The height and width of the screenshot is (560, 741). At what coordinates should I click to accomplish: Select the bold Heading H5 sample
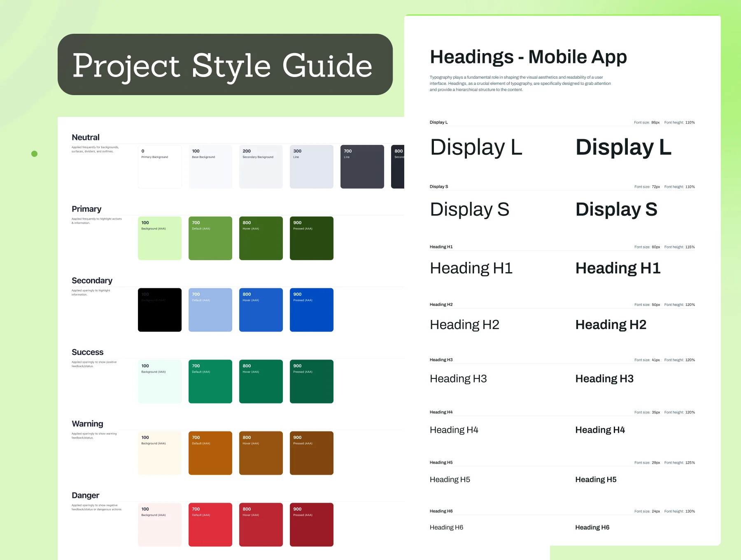pyautogui.click(x=596, y=480)
